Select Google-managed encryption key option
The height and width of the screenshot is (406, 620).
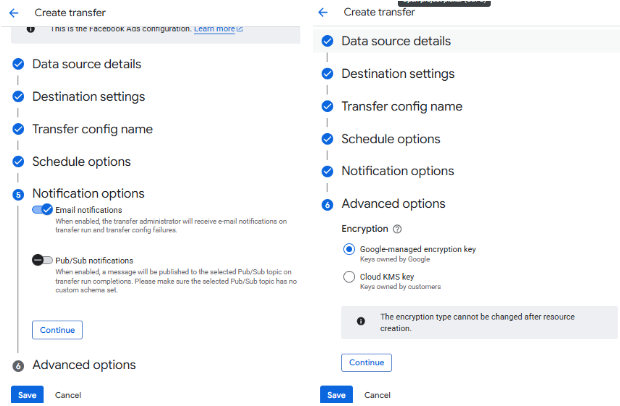(x=348, y=249)
